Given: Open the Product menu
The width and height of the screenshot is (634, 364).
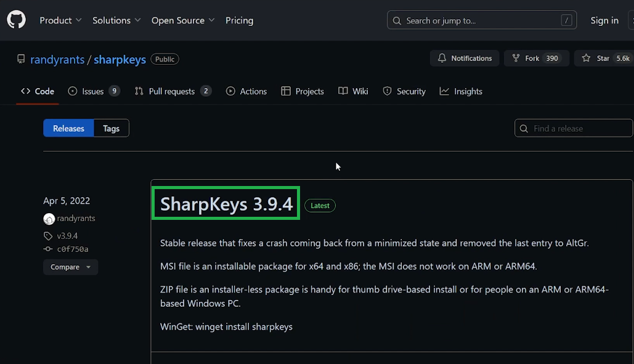Looking at the screenshot, I should (60, 20).
